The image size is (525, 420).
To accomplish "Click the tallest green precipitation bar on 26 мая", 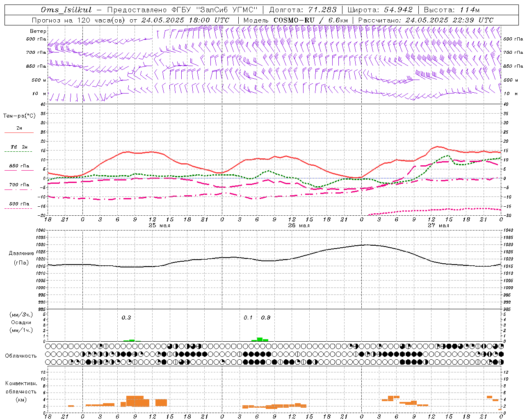I will pyautogui.click(x=260, y=339).
